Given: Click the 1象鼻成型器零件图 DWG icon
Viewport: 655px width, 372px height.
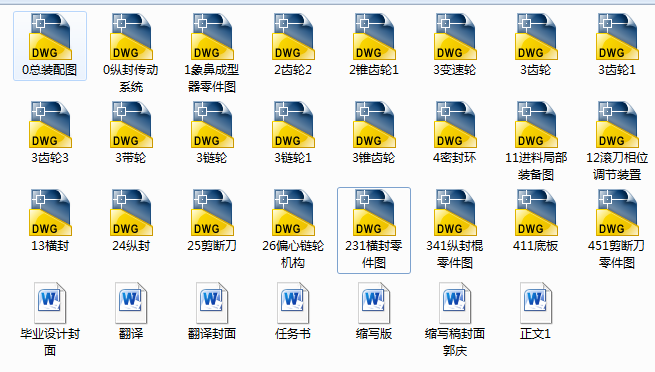Looking at the screenshot, I should coord(212,37).
